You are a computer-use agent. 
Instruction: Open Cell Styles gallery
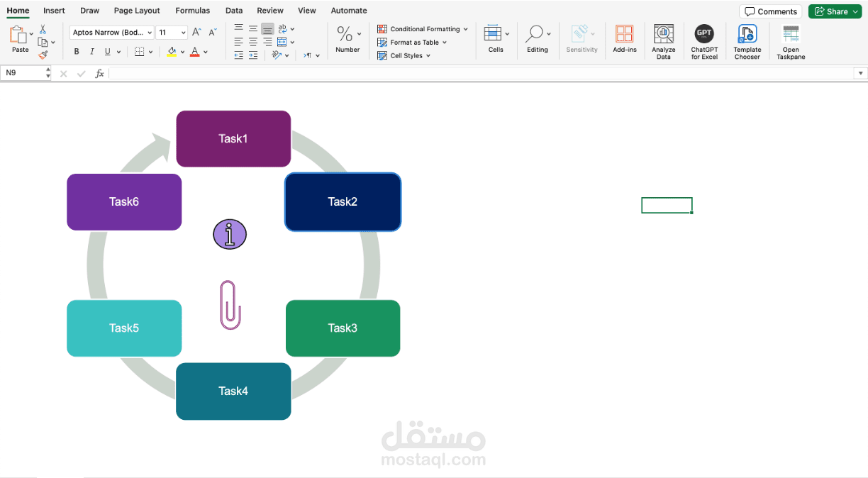pyautogui.click(x=404, y=55)
